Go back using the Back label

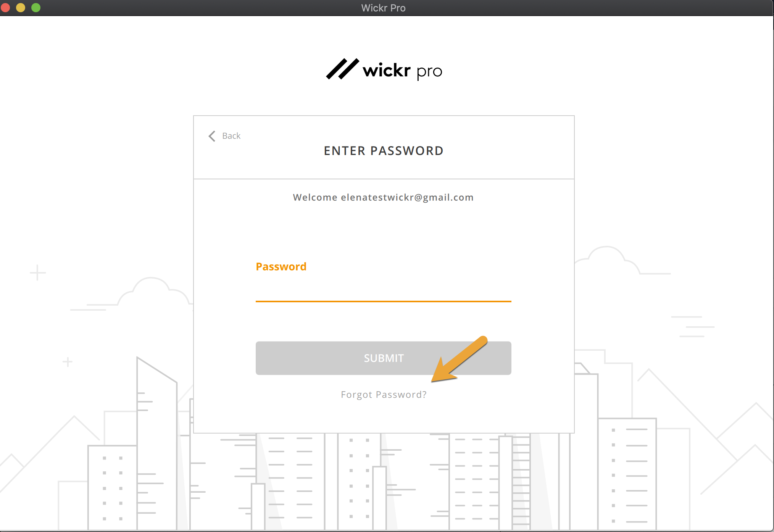(231, 136)
